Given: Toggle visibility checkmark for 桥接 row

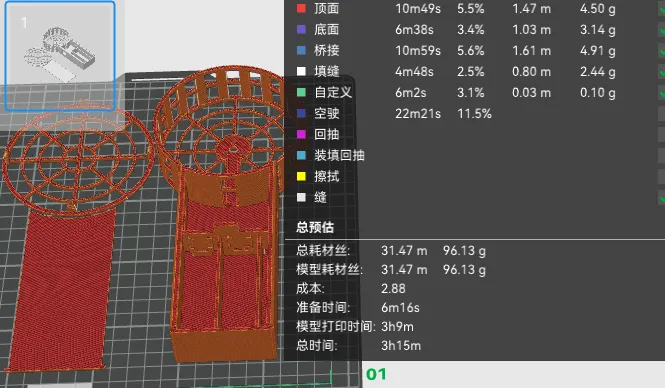Looking at the screenshot, I should [x=662, y=50].
